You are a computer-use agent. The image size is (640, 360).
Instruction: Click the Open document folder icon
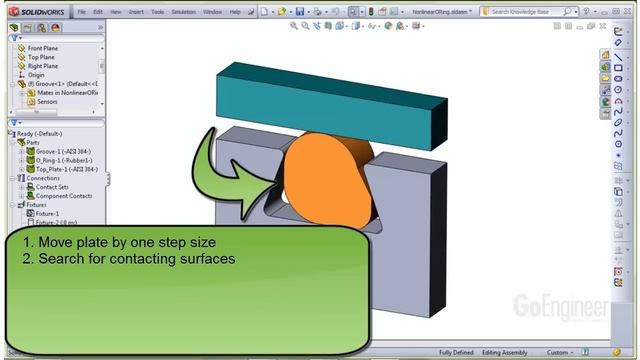click(281, 11)
